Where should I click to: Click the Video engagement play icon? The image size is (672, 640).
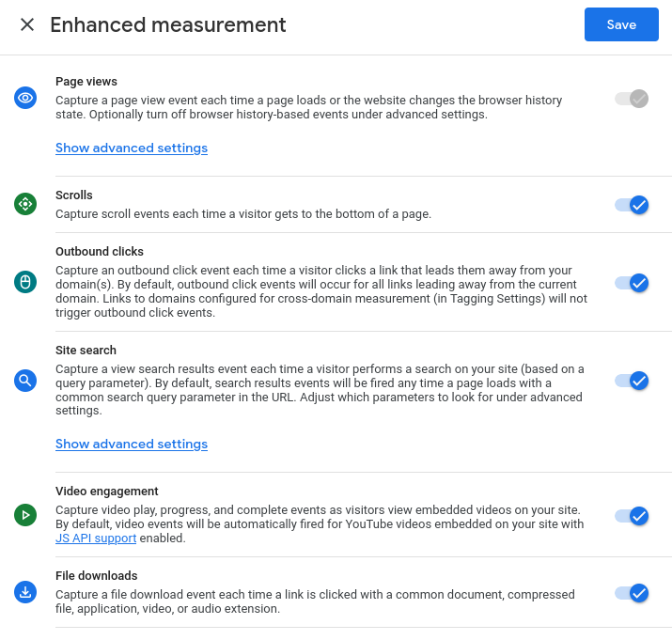pos(25,515)
